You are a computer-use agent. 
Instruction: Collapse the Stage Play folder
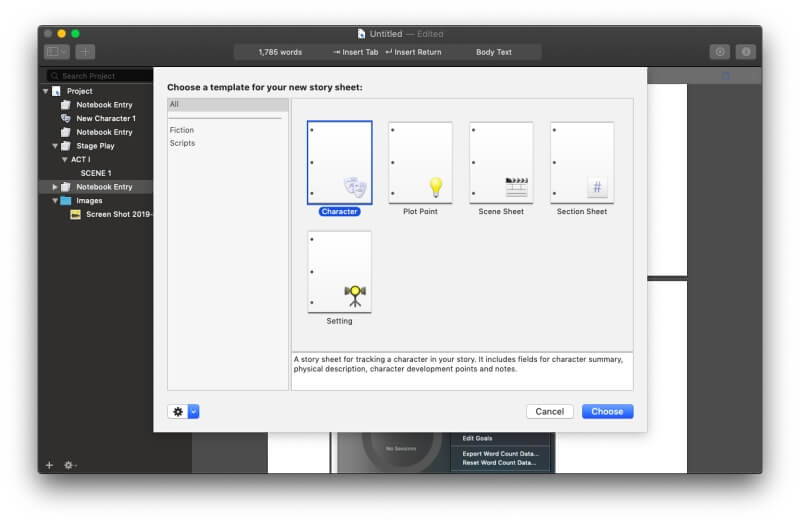55,146
